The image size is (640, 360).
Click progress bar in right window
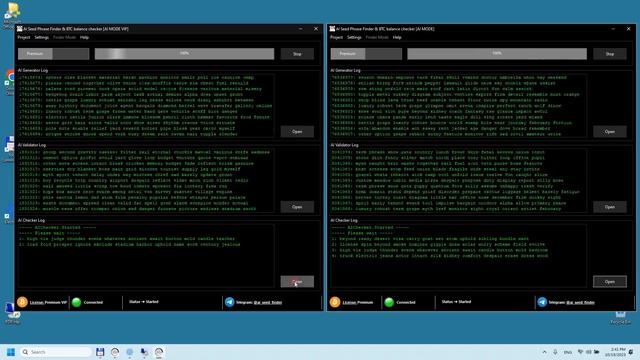pos(497,53)
